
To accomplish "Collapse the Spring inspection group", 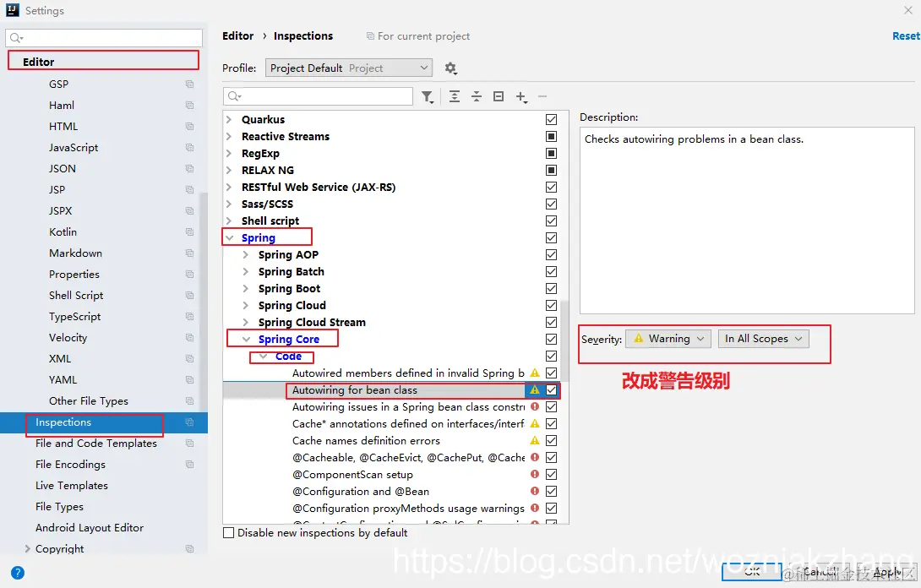I will point(230,238).
